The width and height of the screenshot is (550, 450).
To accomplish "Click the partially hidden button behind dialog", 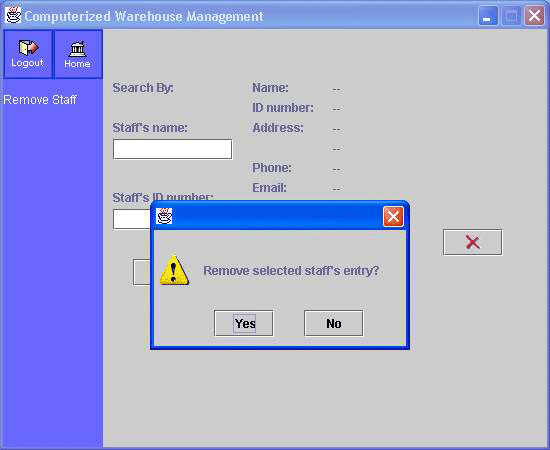I will tap(142, 273).
